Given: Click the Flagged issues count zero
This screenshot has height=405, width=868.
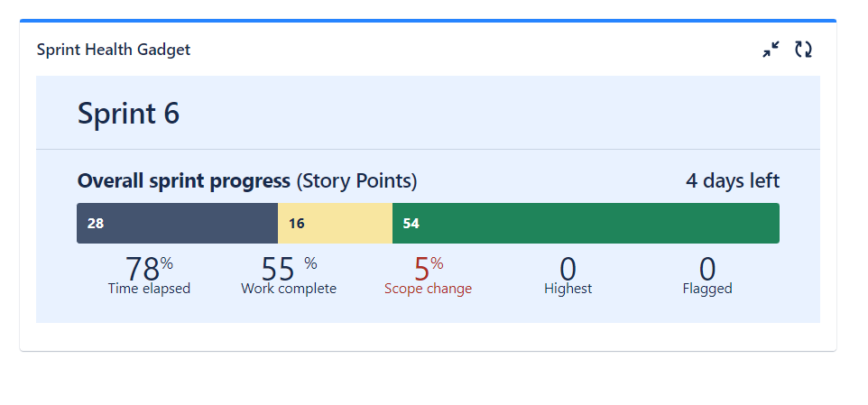Looking at the screenshot, I should coord(707,269).
